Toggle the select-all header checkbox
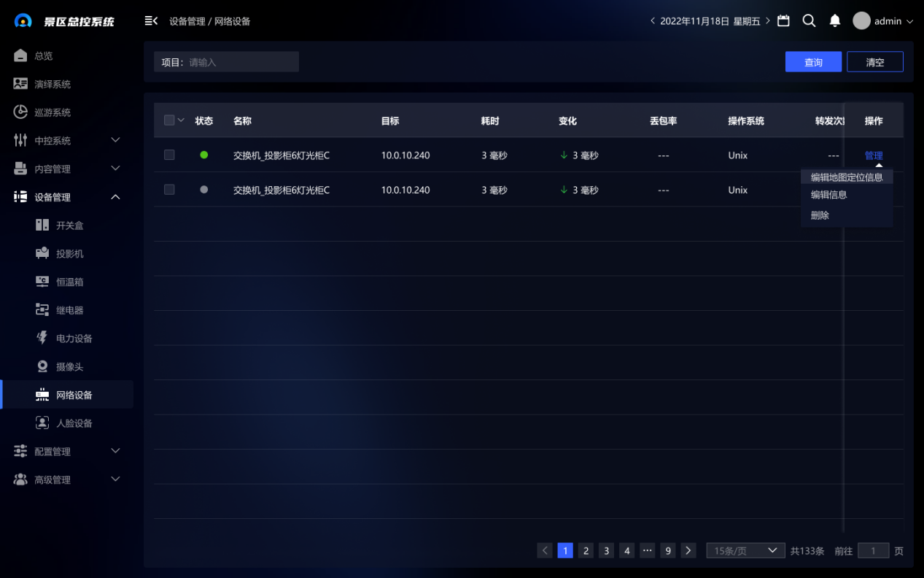Screen dimensions: 924x578 (x=169, y=120)
